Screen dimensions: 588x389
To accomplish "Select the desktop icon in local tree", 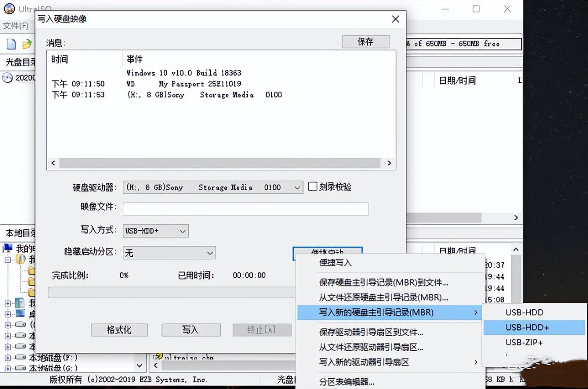I will click(x=20, y=313).
